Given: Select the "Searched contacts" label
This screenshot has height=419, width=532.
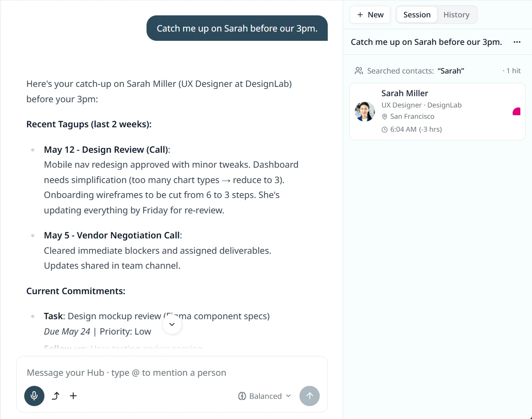Looking at the screenshot, I should click(400, 71).
